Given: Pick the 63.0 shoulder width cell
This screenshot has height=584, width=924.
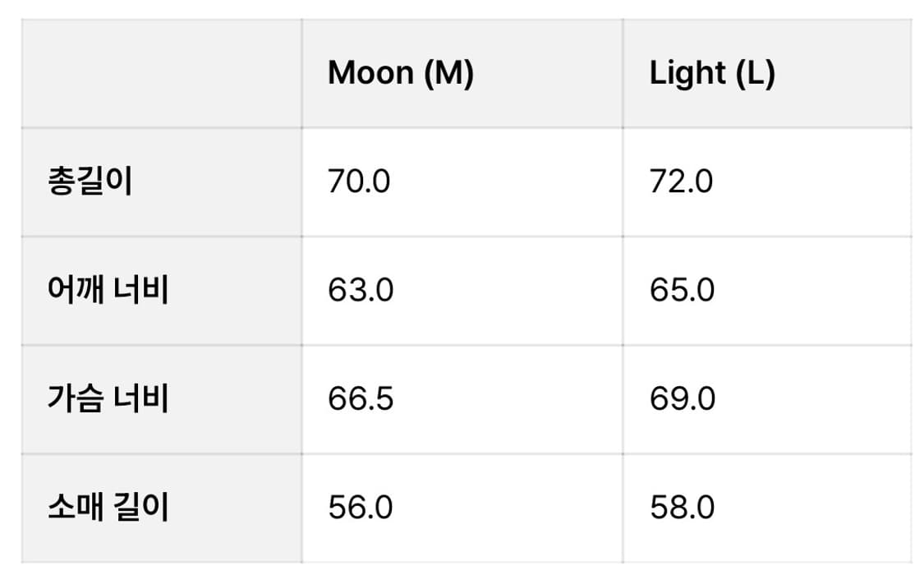Looking at the screenshot, I should coord(360,291).
